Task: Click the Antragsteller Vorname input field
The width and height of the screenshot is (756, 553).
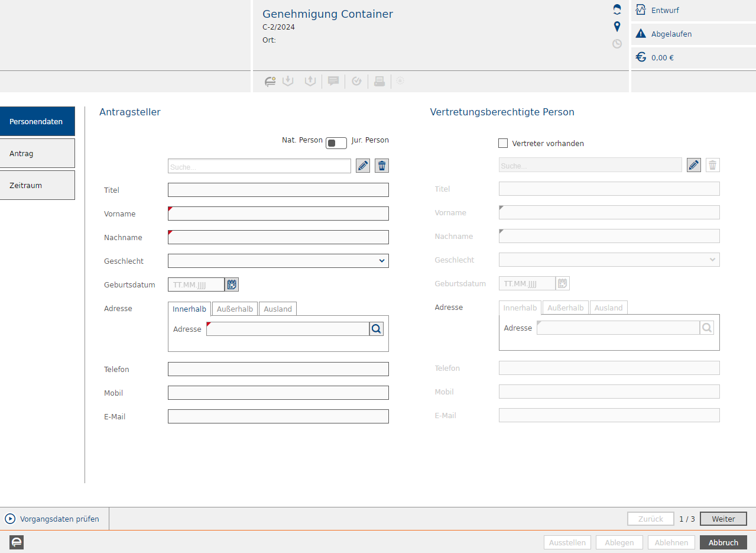Action: [278, 214]
